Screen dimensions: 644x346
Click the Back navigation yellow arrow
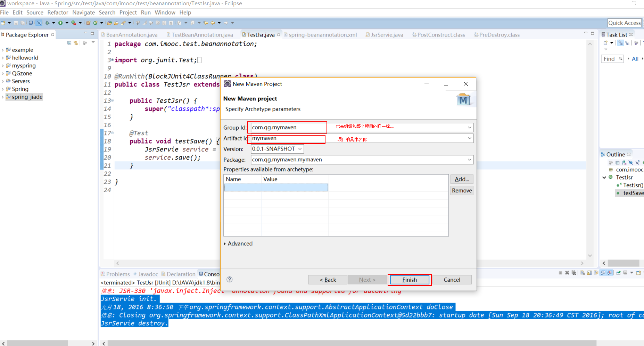click(x=213, y=23)
